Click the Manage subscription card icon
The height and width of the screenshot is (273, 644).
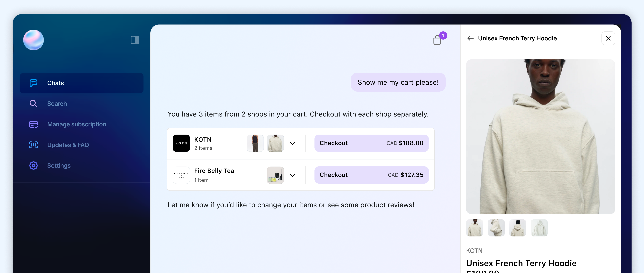point(34,124)
